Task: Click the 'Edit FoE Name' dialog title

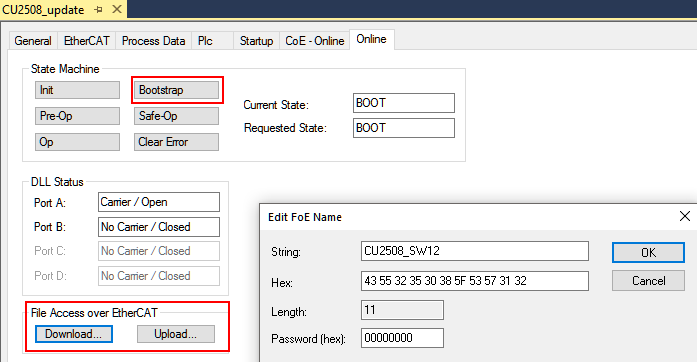Action: (305, 217)
